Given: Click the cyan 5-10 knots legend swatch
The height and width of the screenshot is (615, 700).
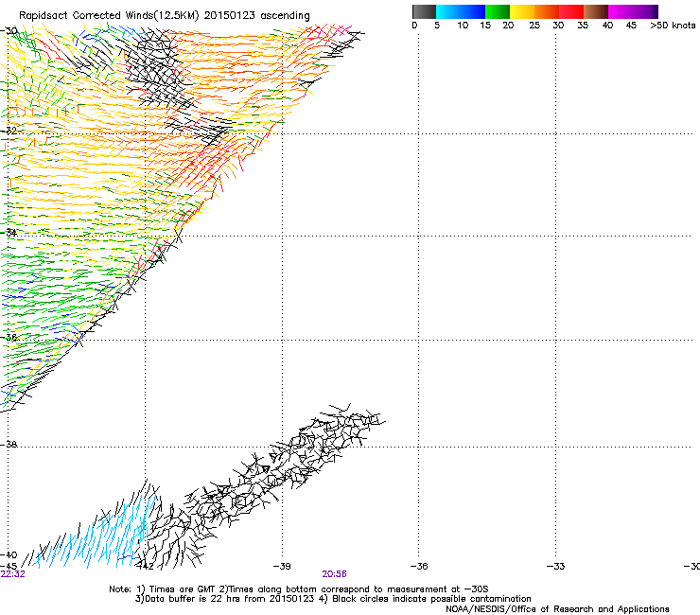Looking at the screenshot, I should (x=448, y=11).
